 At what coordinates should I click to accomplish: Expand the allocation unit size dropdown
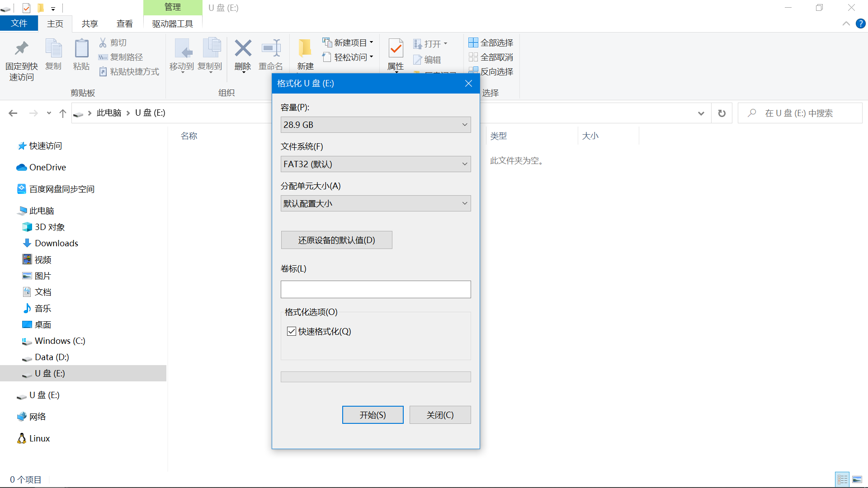pos(375,203)
